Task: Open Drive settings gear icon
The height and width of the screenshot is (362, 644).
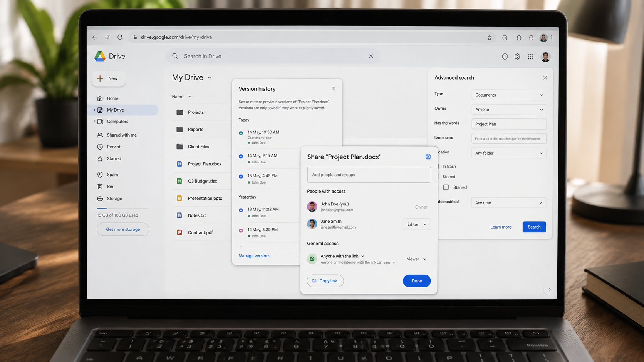Action: [517, 57]
